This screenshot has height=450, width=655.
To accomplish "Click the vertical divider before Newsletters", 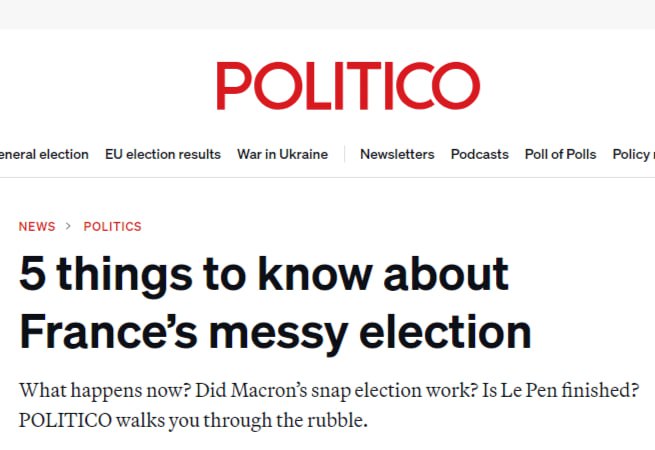I will click(x=345, y=154).
